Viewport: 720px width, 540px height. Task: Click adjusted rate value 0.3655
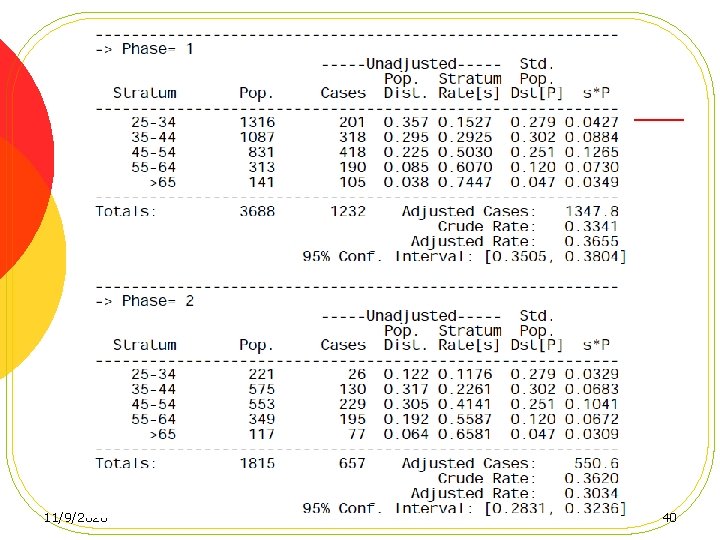(x=592, y=241)
